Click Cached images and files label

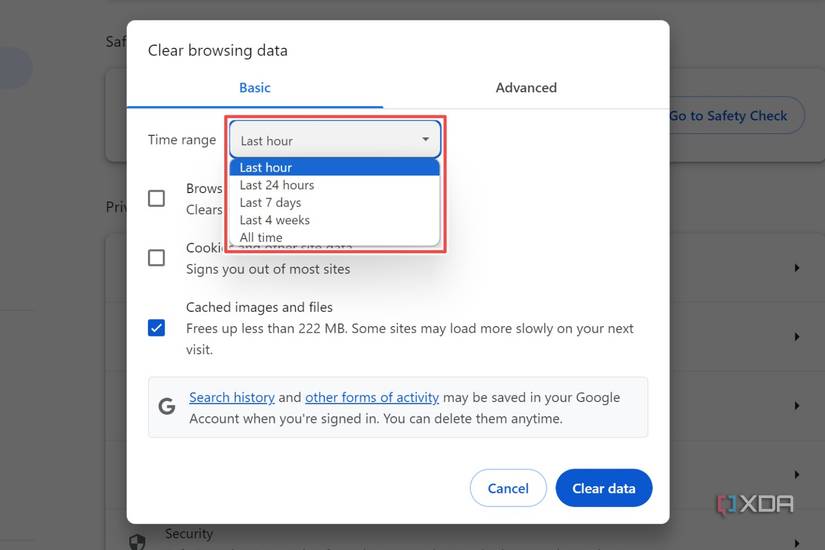(x=259, y=307)
